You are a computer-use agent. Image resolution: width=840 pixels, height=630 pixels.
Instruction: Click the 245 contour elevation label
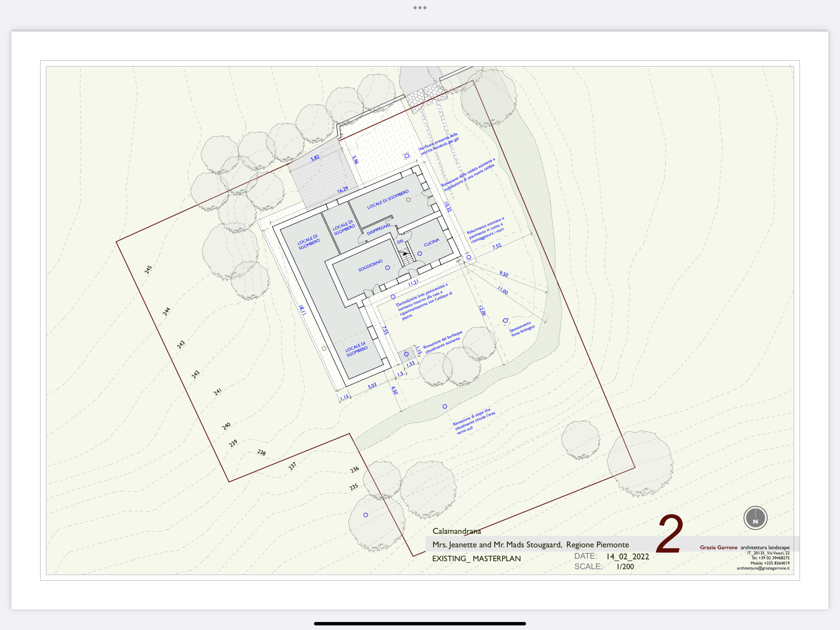[x=148, y=269]
